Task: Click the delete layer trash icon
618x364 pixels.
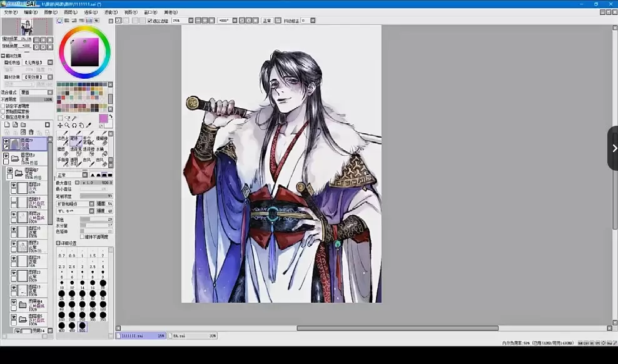Action: tap(31, 133)
